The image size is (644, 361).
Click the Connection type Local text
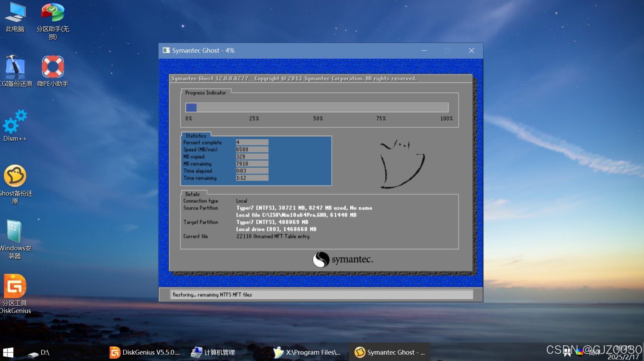(241, 201)
